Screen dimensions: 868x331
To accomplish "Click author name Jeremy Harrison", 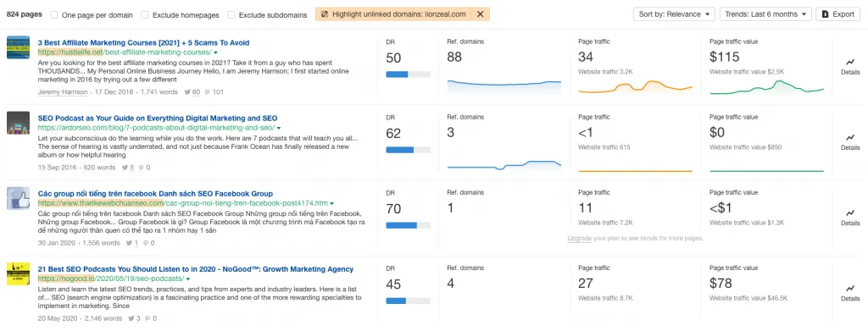I will click(x=63, y=92).
